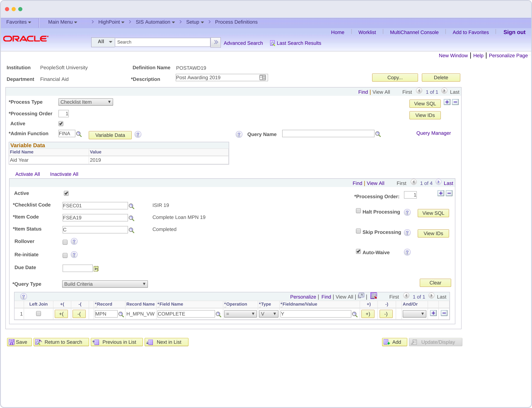Add checklist item row with plus icon

click(x=441, y=193)
